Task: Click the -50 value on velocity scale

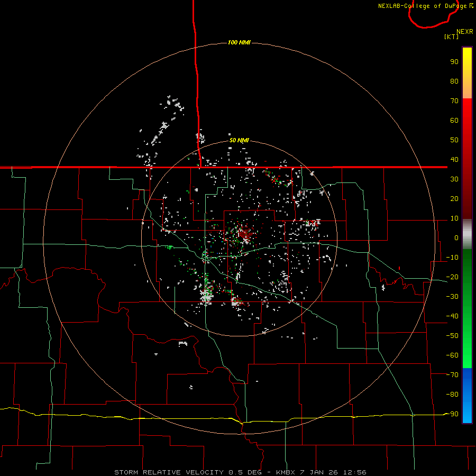Action: (452, 336)
